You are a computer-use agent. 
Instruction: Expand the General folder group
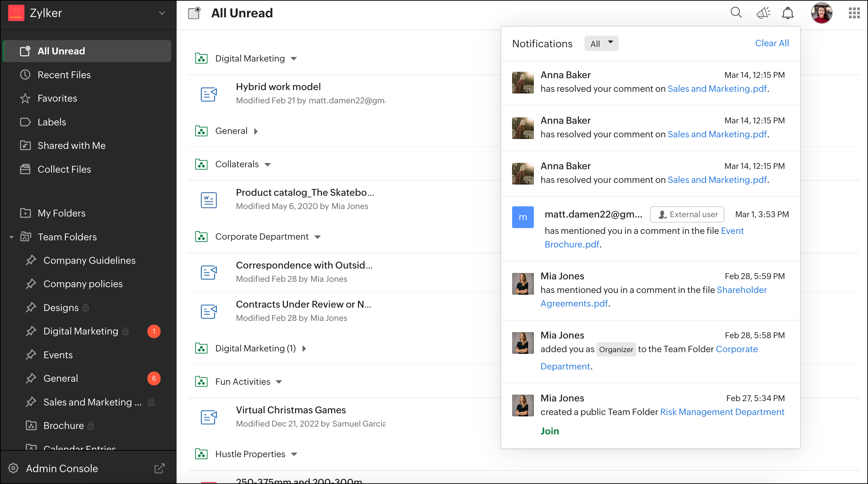(256, 131)
